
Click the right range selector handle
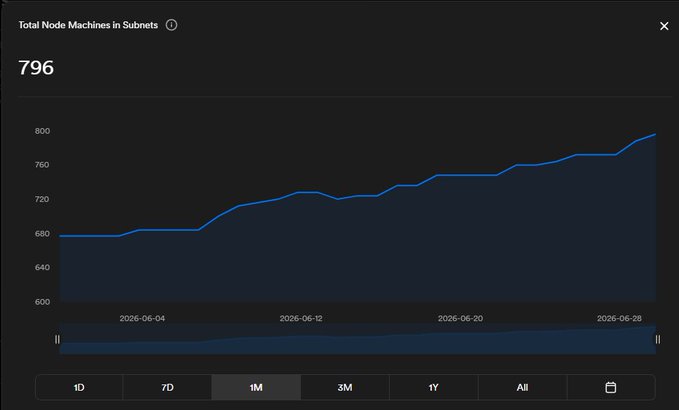tap(658, 339)
